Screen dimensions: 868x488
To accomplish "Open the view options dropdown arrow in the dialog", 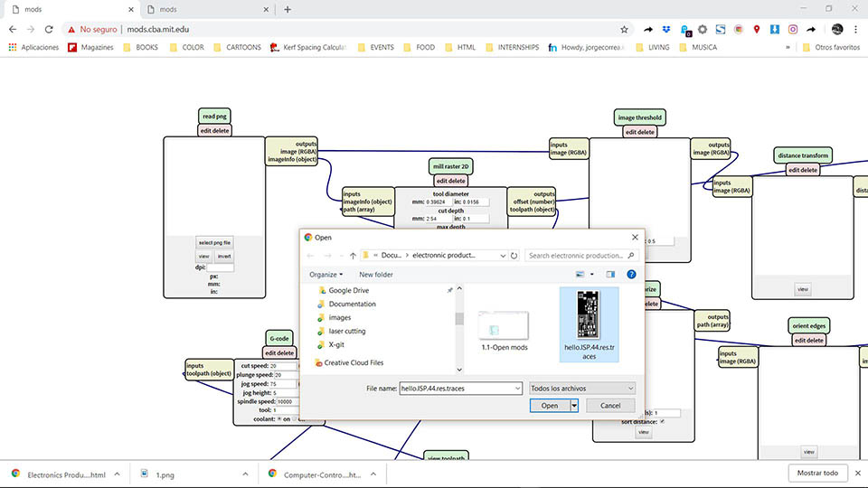I will pyautogui.click(x=594, y=274).
